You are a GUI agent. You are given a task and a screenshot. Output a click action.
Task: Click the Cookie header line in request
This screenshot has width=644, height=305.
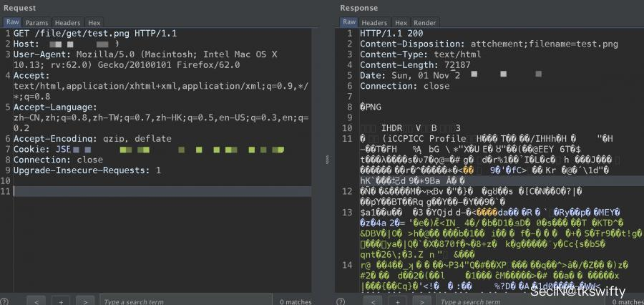(149, 149)
